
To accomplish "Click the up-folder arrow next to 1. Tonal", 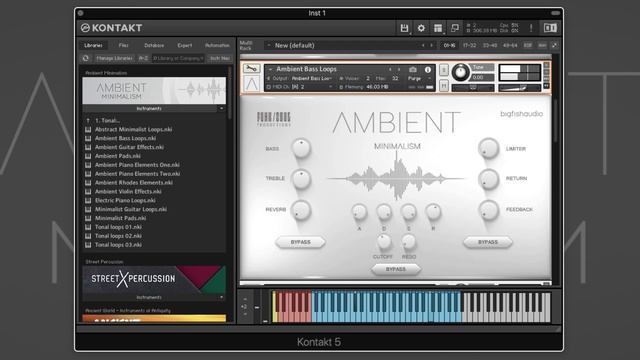I will 88,121.
